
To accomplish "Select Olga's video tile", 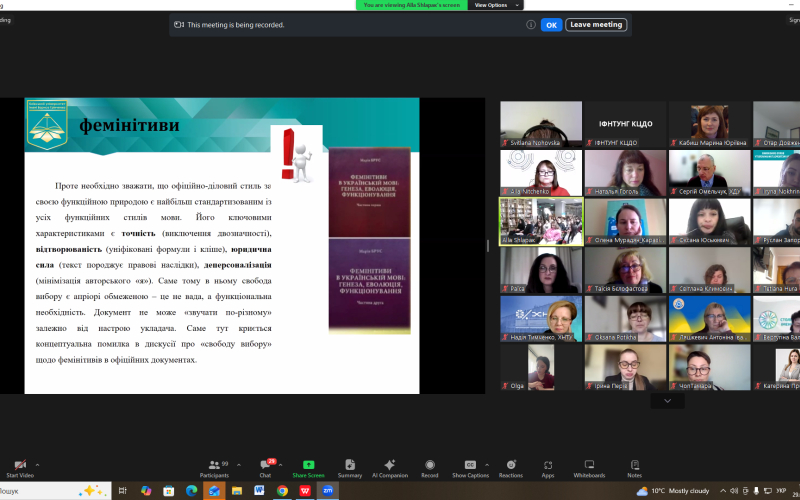I will [x=541, y=367].
